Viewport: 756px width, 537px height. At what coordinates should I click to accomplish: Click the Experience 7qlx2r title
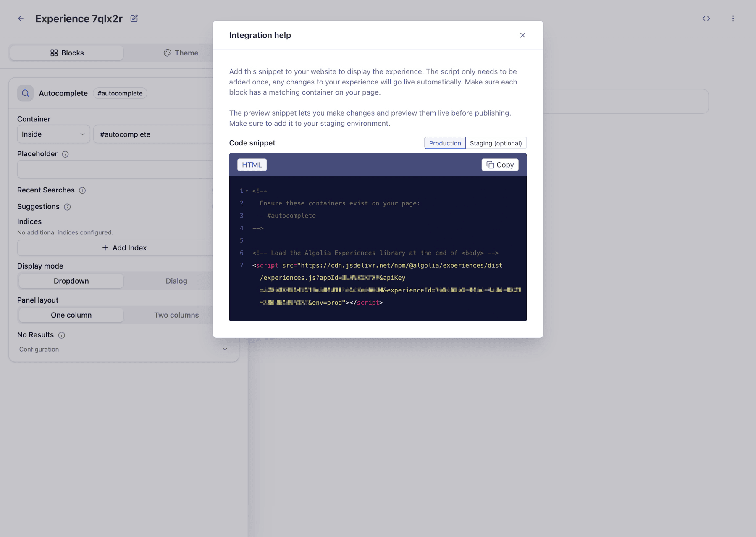79,18
